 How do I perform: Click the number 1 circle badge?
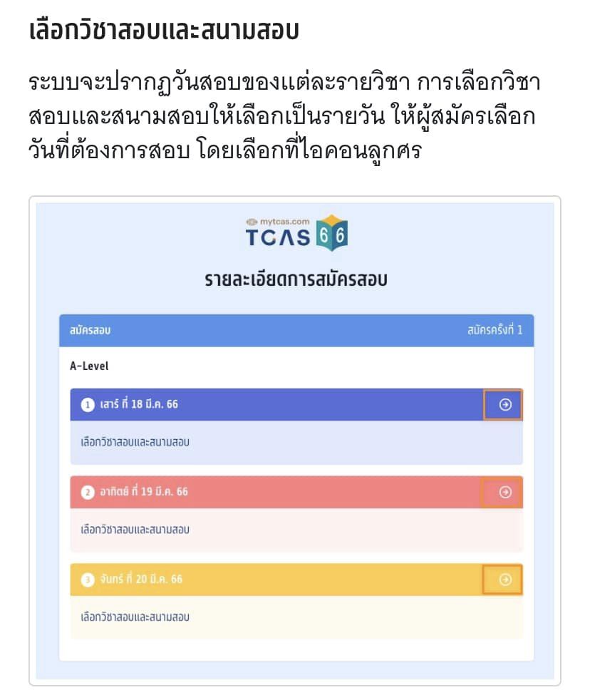[x=88, y=405]
